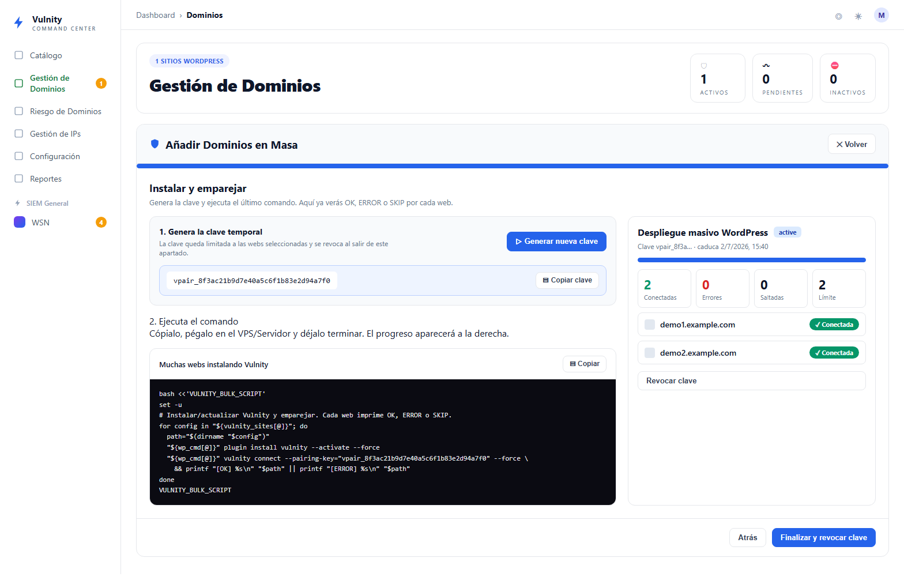Click the concentric circle target icon in top bar
The image size is (904, 588).
[x=838, y=16]
